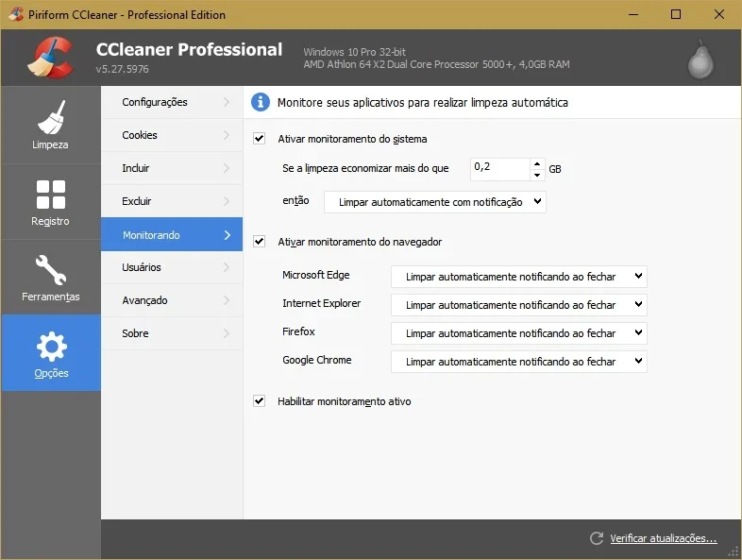
Task: Click the blue information icon
Action: pos(261,102)
